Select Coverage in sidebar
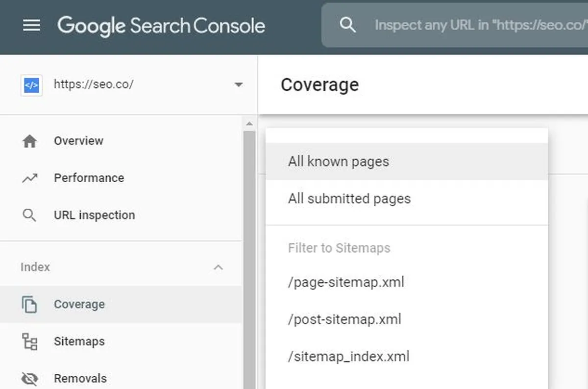Image resolution: width=588 pixels, height=389 pixels. pos(121,304)
